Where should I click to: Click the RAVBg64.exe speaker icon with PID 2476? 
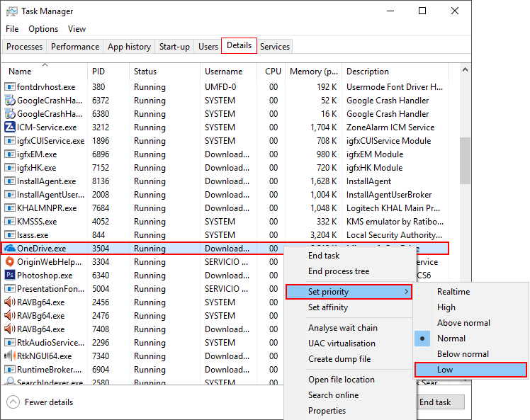point(10,316)
